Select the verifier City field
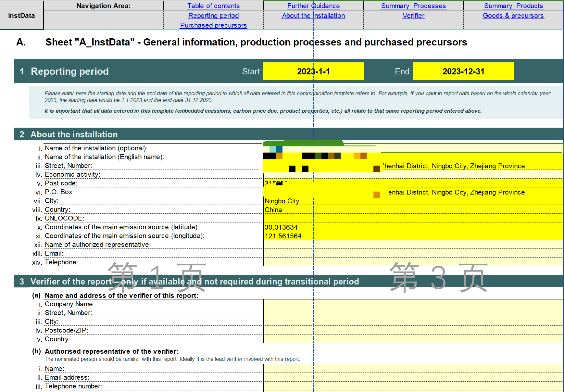The image size is (564, 392). click(x=413, y=322)
